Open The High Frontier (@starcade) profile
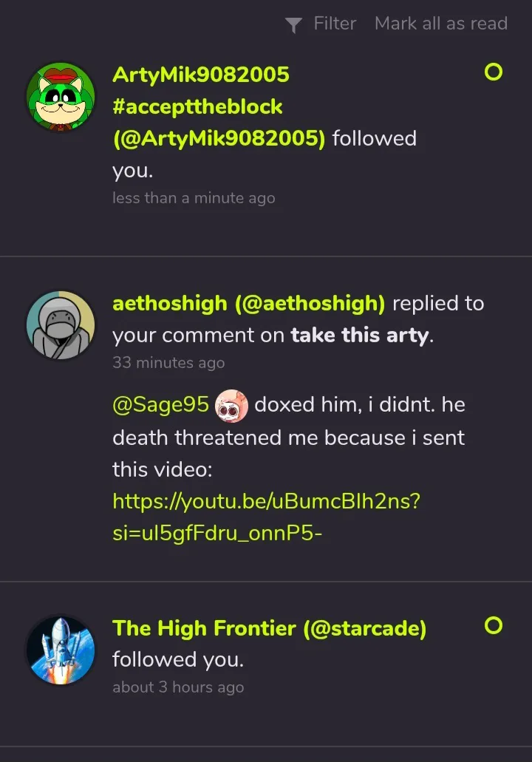The height and width of the screenshot is (762, 532). tap(269, 628)
